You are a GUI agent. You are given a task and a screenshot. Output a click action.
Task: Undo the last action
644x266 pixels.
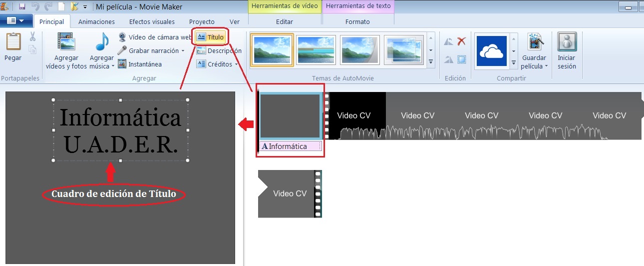pos(35,7)
